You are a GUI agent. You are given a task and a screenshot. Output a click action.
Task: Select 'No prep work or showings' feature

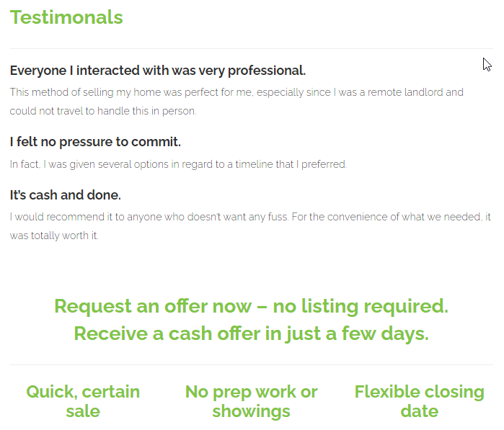pos(252,401)
